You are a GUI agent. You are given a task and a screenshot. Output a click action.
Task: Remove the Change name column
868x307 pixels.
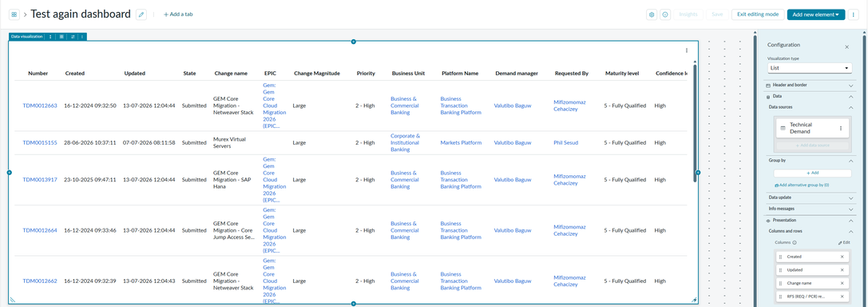coord(842,283)
